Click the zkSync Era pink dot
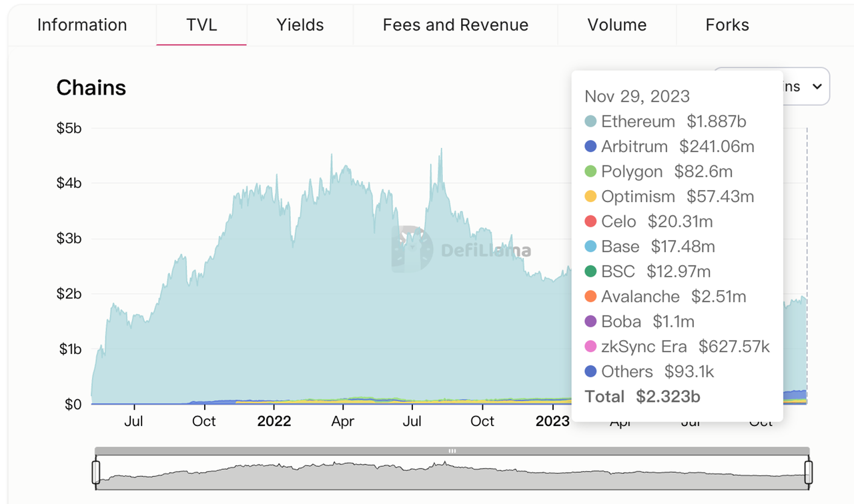This screenshot has width=854, height=504. [590, 347]
